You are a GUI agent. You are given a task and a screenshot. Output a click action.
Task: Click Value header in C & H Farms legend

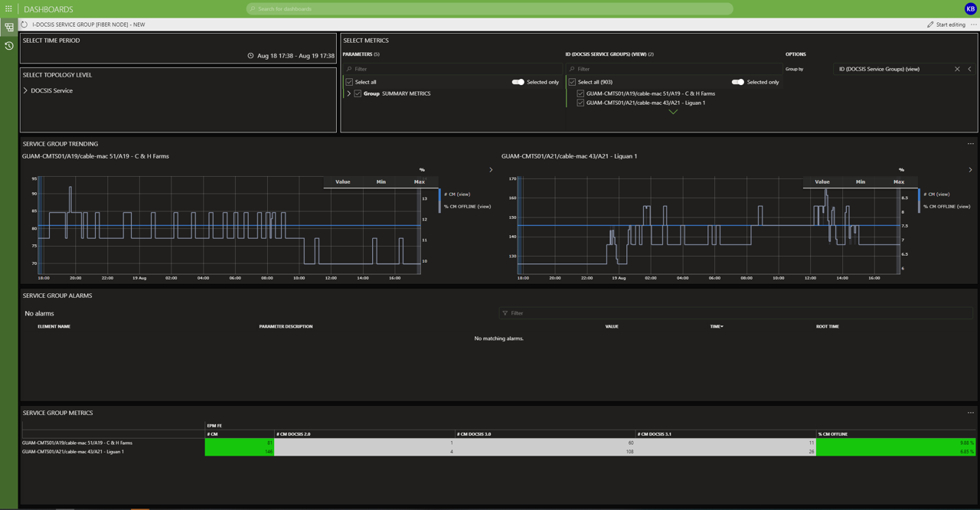343,182
